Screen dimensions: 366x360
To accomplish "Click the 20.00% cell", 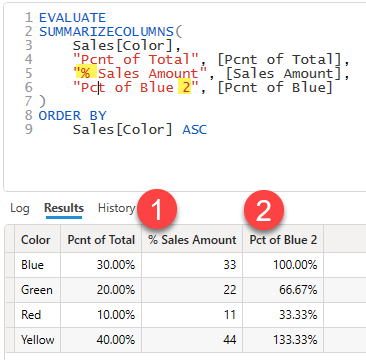I will (x=101, y=290).
